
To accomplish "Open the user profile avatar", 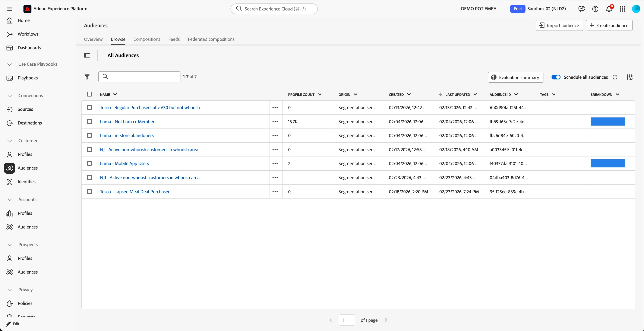I will 636,9.
